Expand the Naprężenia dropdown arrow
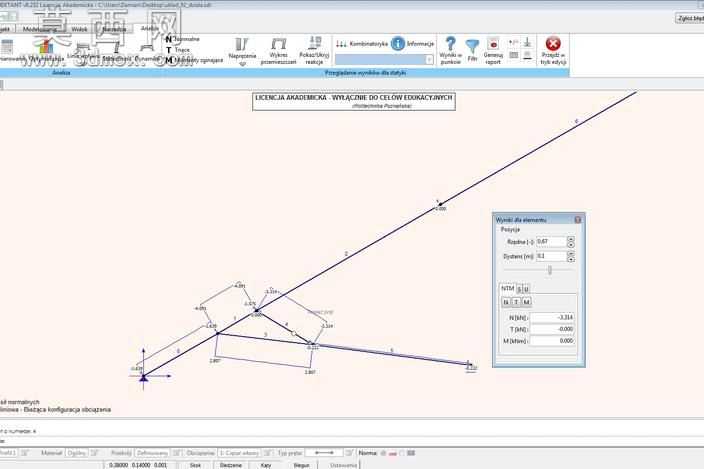 pyautogui.click(x=242, y=64)
